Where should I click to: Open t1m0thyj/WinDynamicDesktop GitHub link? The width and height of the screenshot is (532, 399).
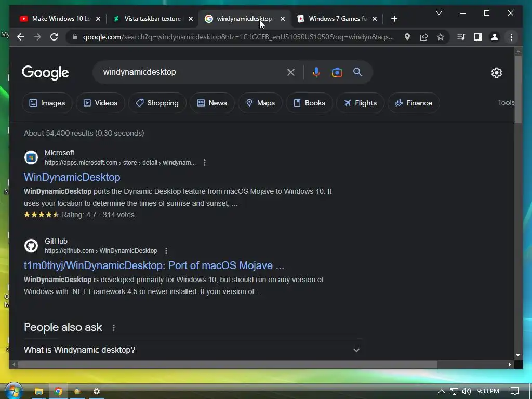(x=154, y=265)
